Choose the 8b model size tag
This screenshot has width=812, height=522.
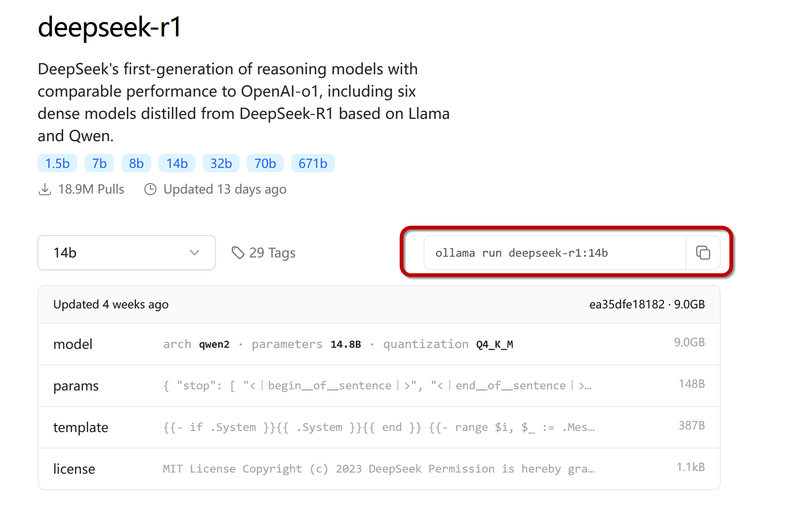[x=136, y=163]
